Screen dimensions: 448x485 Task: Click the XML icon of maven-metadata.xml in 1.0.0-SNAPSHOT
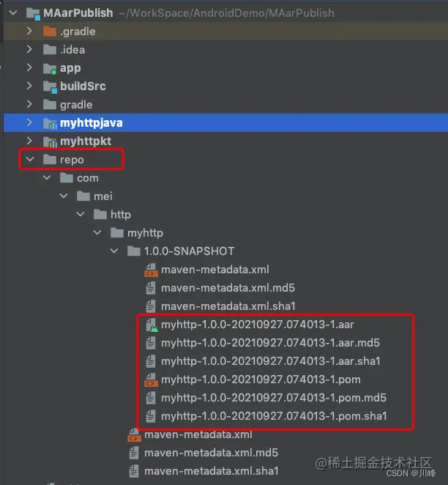(x=151, y=270)
